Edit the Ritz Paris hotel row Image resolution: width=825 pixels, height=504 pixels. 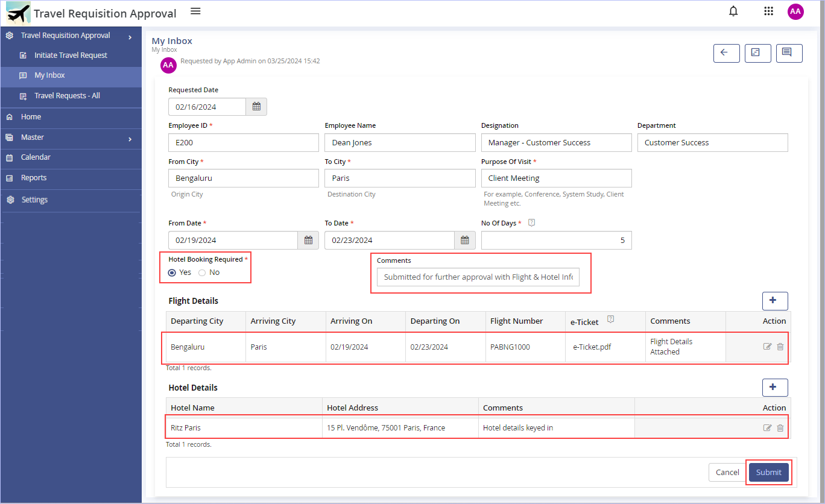[x=767, y=428]
